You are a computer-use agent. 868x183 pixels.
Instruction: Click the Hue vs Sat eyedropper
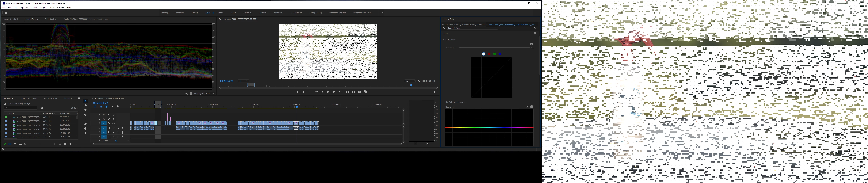[x=527, y=107]
